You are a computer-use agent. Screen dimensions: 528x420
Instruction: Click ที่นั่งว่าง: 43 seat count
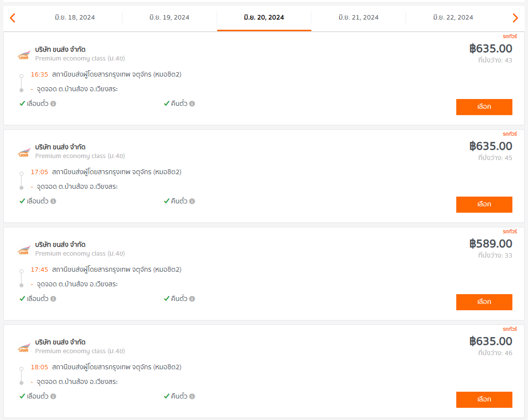(495, 60)
